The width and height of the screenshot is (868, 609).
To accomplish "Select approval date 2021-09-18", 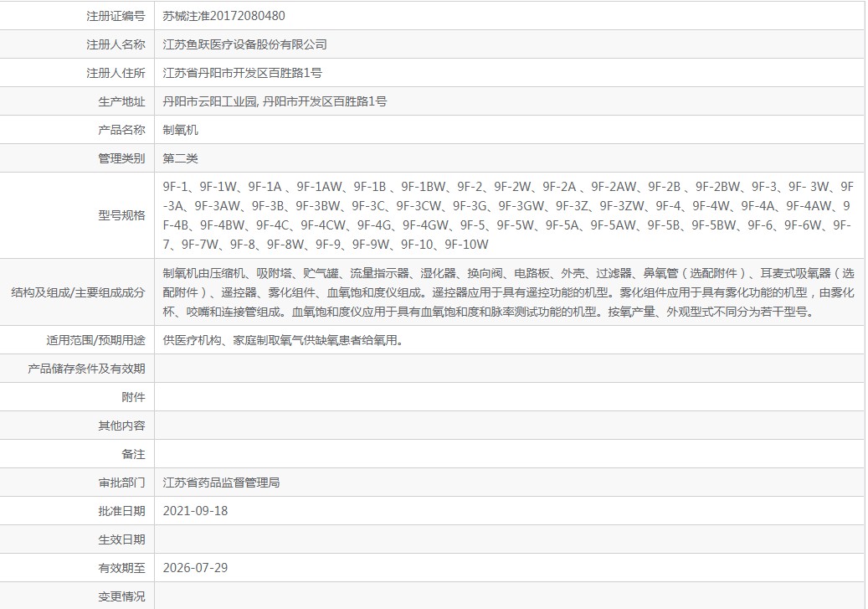I will pyautogui.click(x=195, y=511).
